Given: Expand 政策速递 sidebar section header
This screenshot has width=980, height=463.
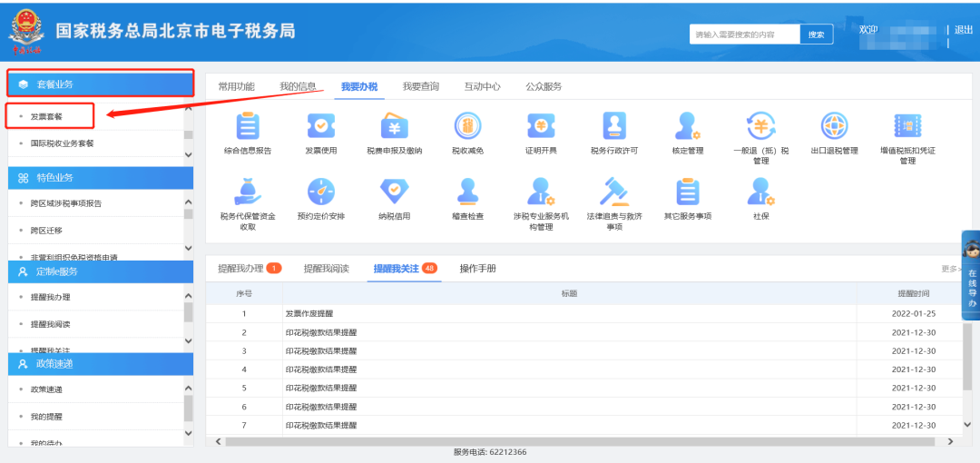Looking at the screenshot, I should click(x=101, y=363).
